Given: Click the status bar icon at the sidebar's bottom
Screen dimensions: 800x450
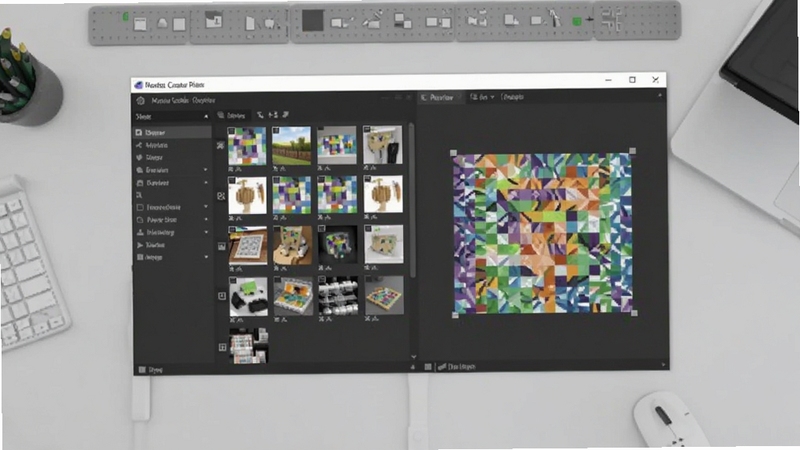Looking at the screenshot, I should point(142,369).
